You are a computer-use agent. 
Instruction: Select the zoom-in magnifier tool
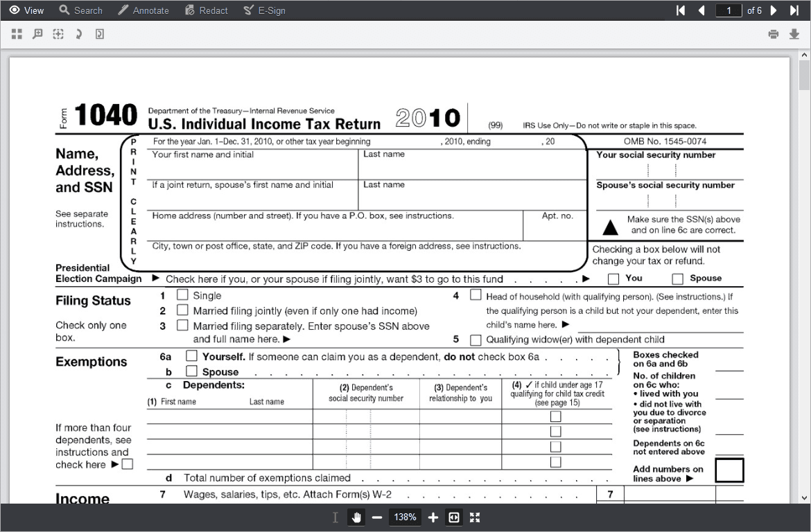37,34
